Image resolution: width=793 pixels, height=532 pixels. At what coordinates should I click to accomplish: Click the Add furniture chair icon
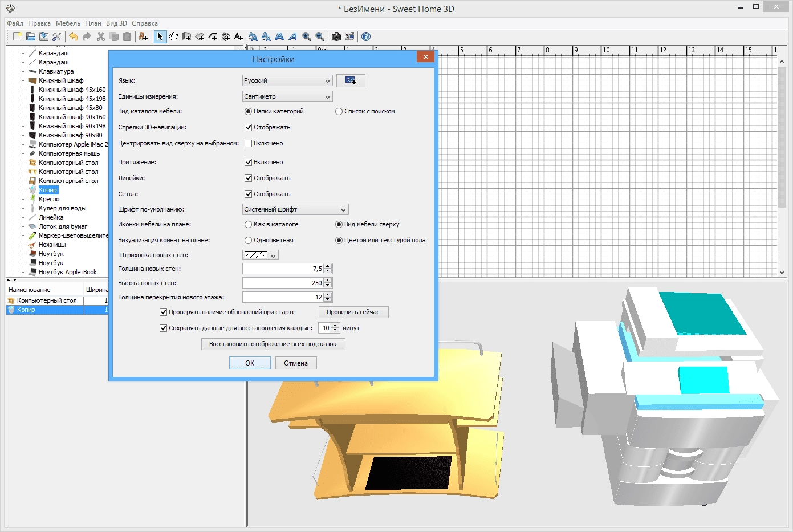point(143,36)
